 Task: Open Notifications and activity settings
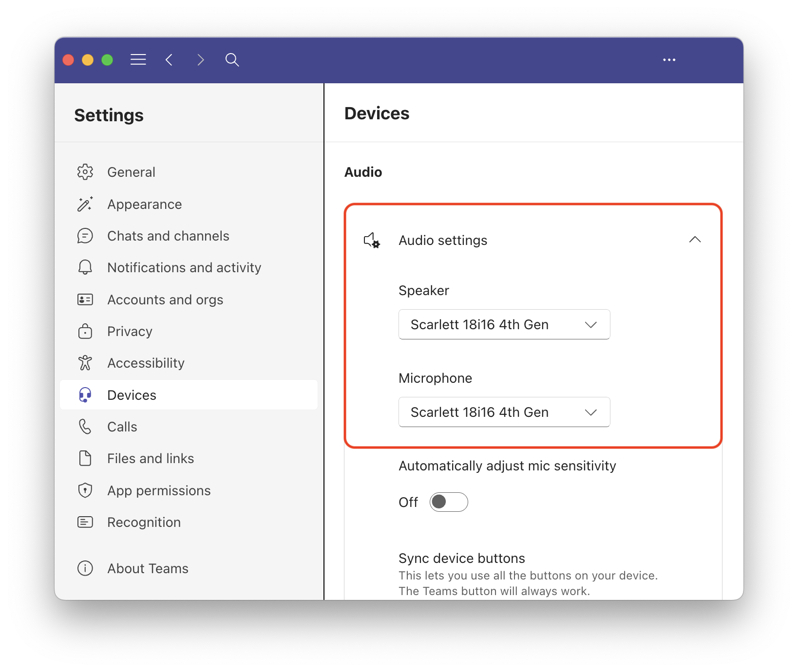189,267
